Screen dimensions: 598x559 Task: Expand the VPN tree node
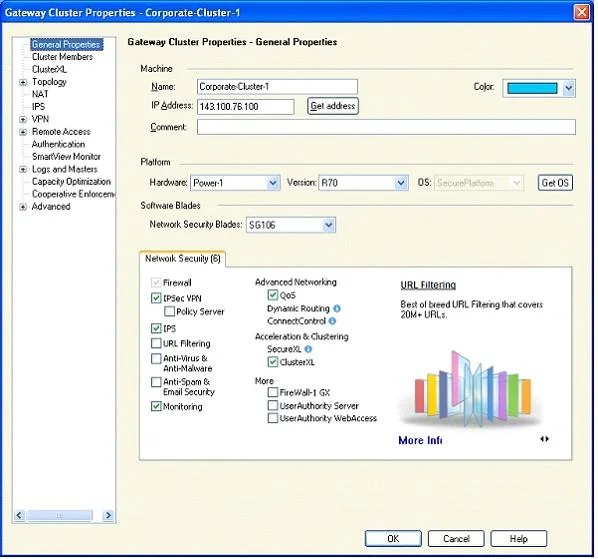23,119
